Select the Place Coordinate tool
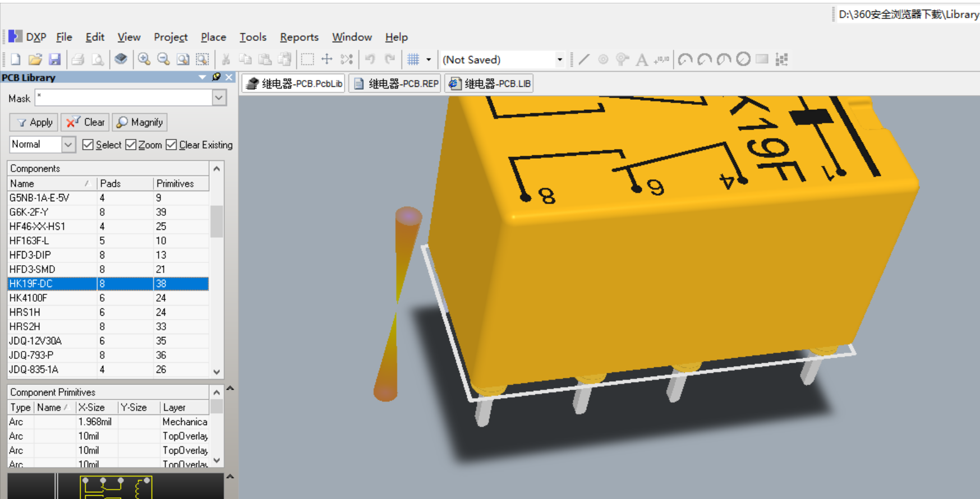 [x=662, y=59]
